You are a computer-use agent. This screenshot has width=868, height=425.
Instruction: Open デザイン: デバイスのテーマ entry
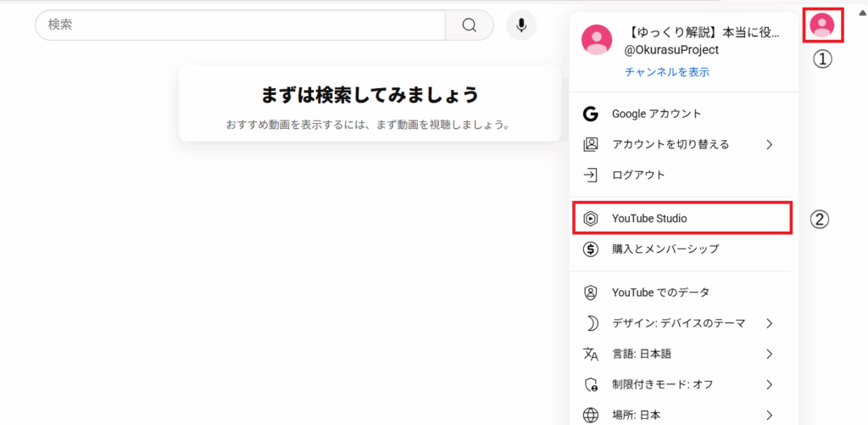pos(684,323)
